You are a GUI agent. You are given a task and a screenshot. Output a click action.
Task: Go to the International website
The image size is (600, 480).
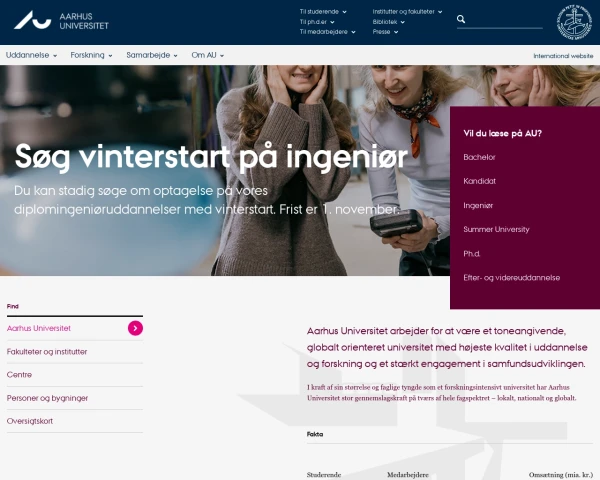click(x=563, y=56)
